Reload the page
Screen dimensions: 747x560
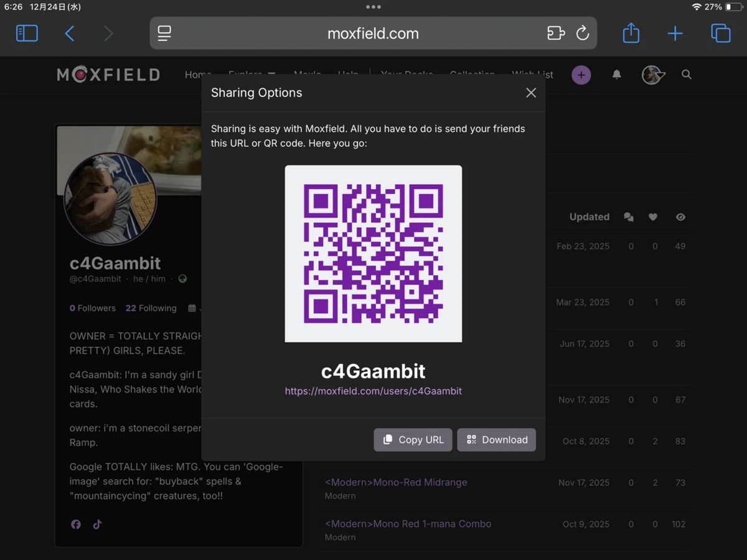[x=583, y=33]
